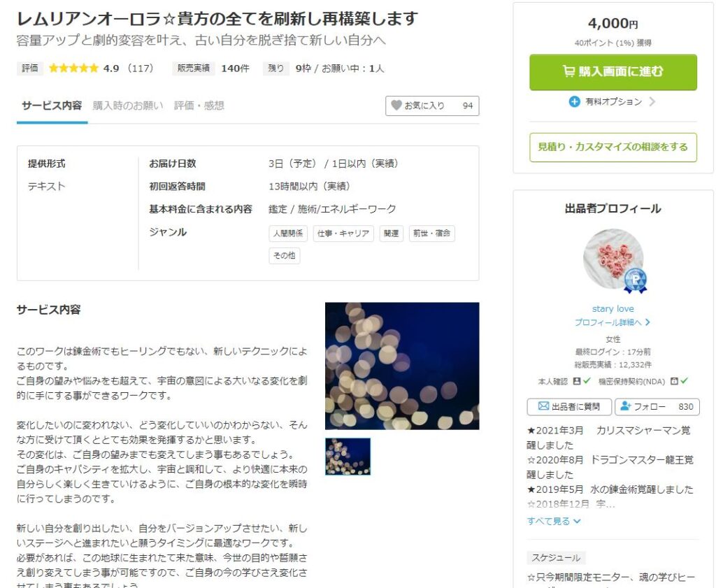Select the サービス内容 tab
Image resolution: width=716 pixels, height=588 pixels.
(x=52, y=106)
